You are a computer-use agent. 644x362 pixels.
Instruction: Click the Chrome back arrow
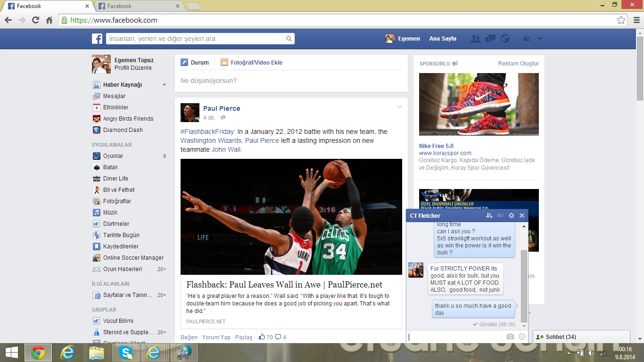[8, 20]
